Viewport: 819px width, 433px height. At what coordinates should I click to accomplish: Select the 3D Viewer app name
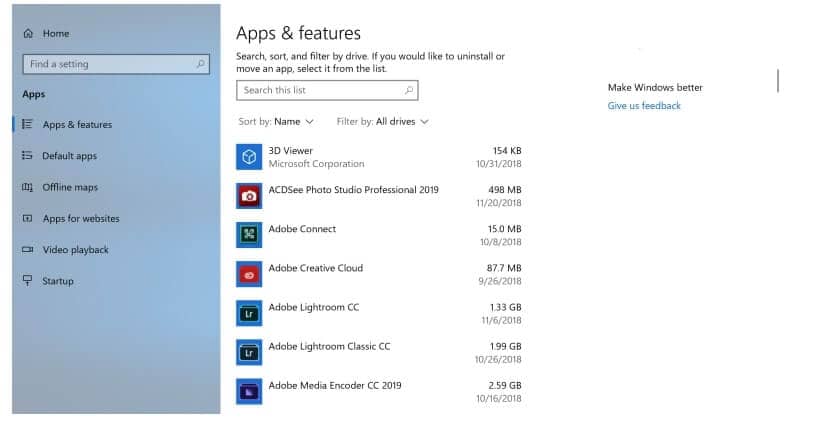(x=290, y=150)
